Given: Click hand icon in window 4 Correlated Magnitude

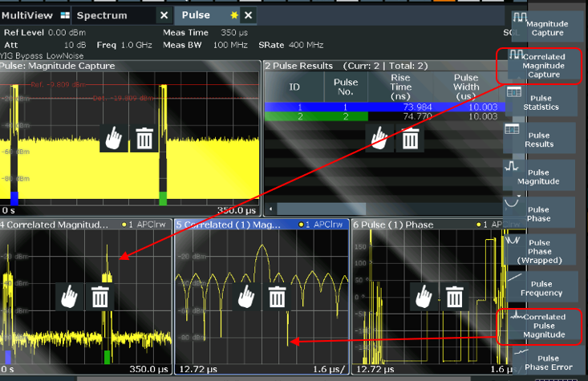Looking at the screenshot, I should pos(69,298).
